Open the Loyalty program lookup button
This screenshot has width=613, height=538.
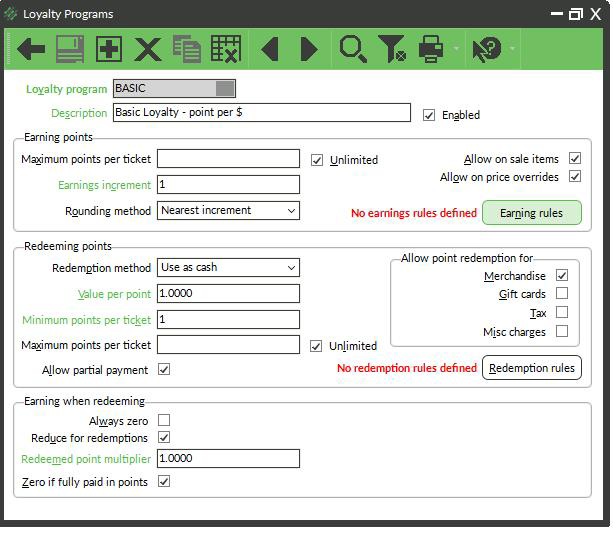(225, 88)
